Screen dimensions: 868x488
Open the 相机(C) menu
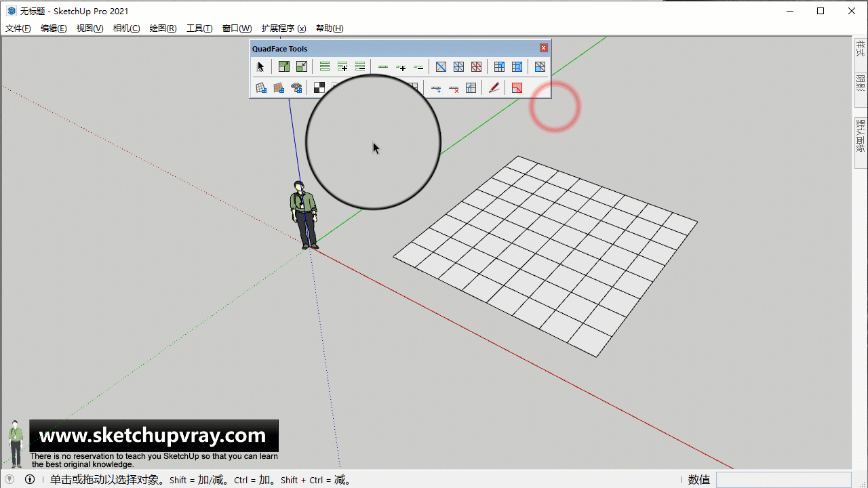pyautogui.click(x=126, y=28)
